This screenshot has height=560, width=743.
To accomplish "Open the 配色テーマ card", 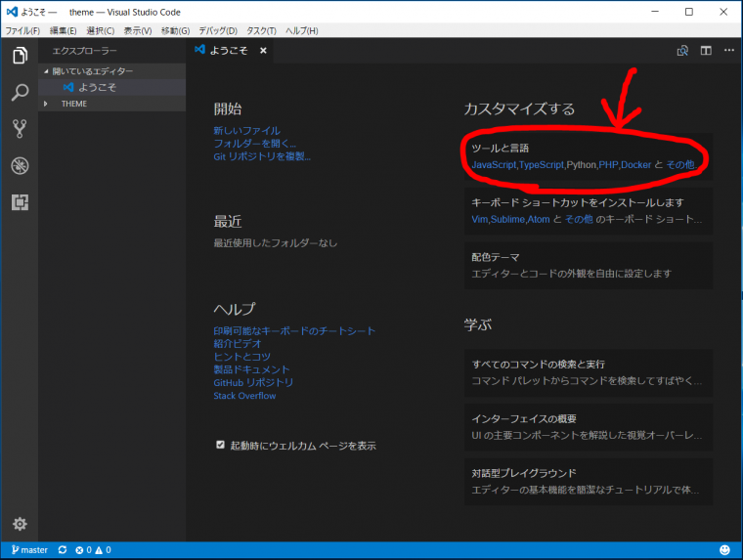I will click(589, 265).
